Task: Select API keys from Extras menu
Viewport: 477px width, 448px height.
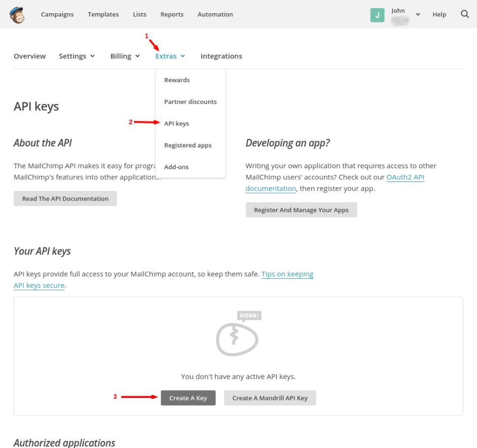Action: (176, 124)
